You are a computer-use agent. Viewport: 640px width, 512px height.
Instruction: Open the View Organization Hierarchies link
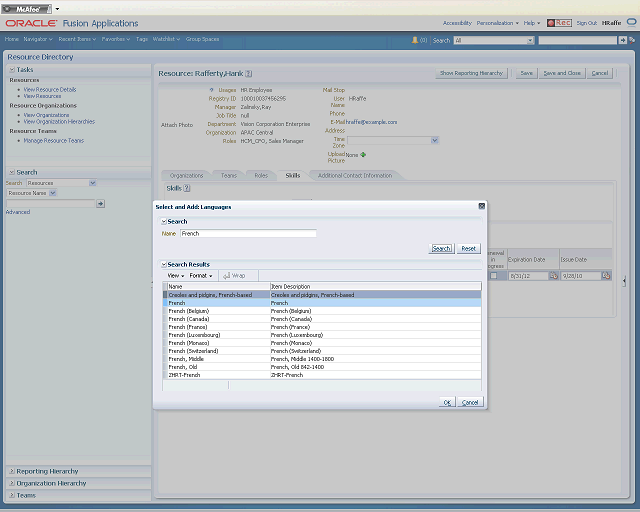pyautogui.click(x=59, y=122)
